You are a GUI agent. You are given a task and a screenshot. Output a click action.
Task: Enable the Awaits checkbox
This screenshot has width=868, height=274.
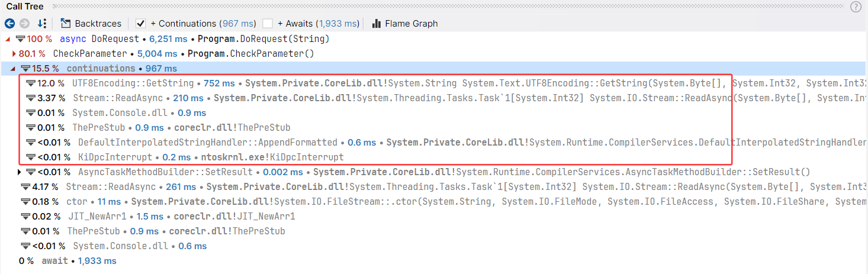268,24
